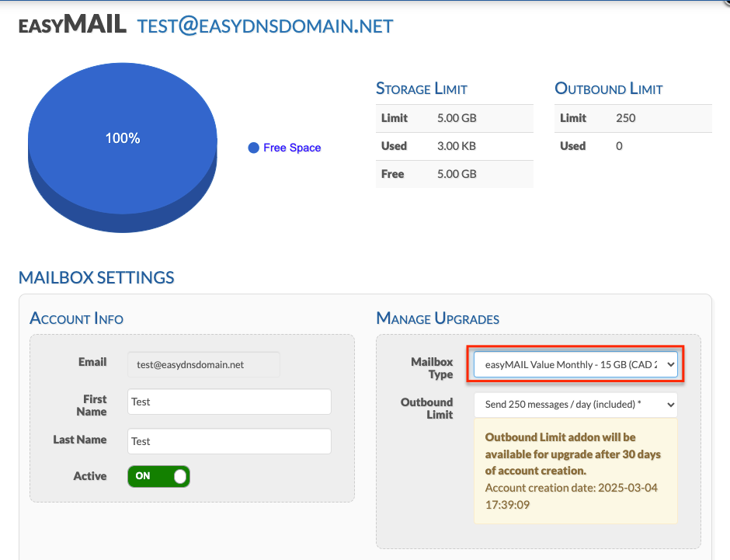730x560 pixels.
Task: Click the storage free value 5.00 GB
Action: click(x=457, y=174)
